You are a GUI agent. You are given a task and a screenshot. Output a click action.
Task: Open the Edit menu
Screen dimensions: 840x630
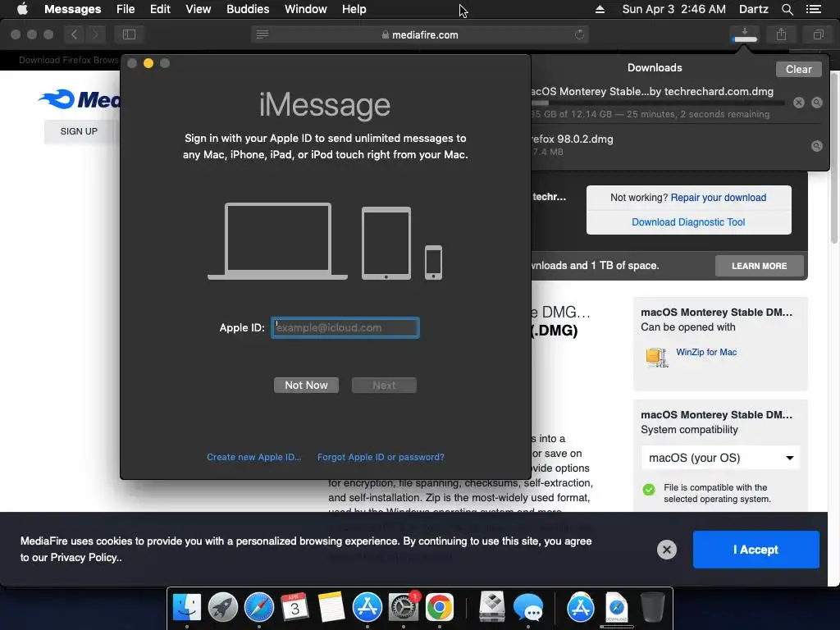point(160,9)
